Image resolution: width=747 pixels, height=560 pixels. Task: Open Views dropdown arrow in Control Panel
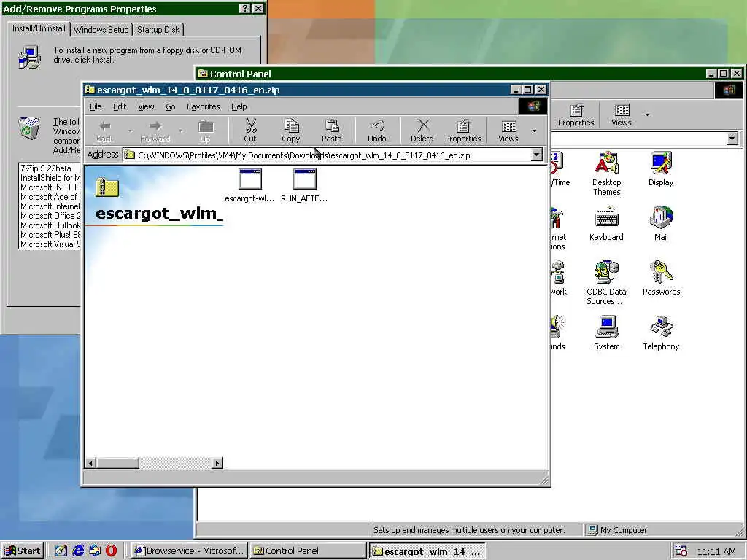(x=647, y=114)
